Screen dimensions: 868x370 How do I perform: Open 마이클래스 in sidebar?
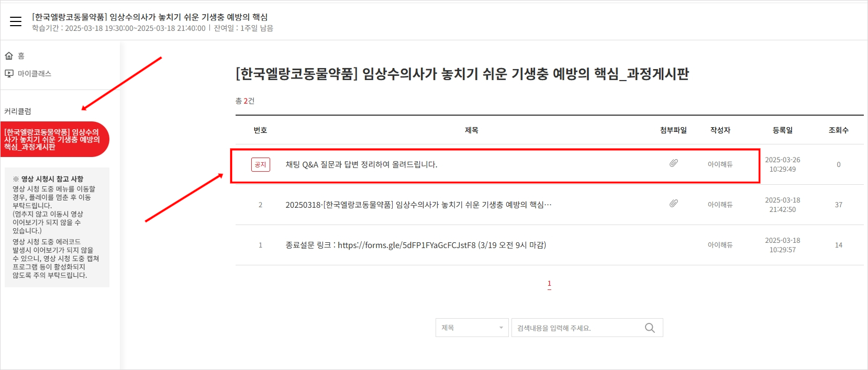pyautogui.click(x=35, y=73)
